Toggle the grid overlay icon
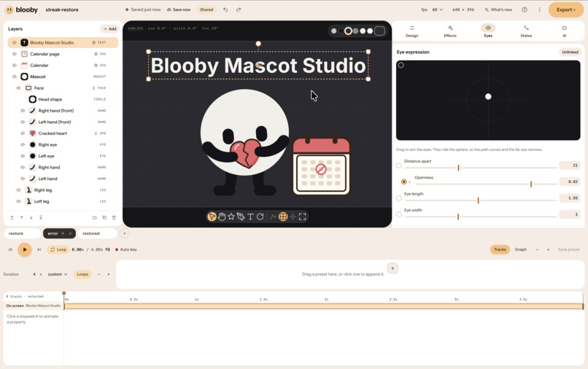The height and width of the screenshot is (369, 588). point(283,217)
